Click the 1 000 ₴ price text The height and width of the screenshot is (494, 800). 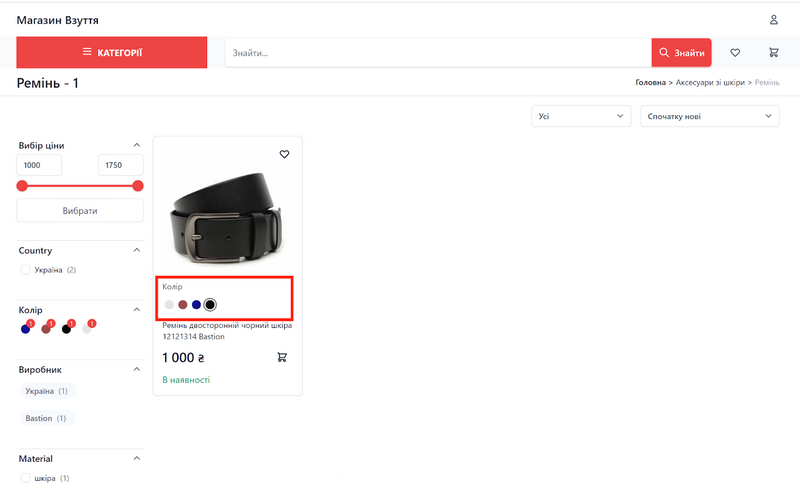tap(183, 358)
